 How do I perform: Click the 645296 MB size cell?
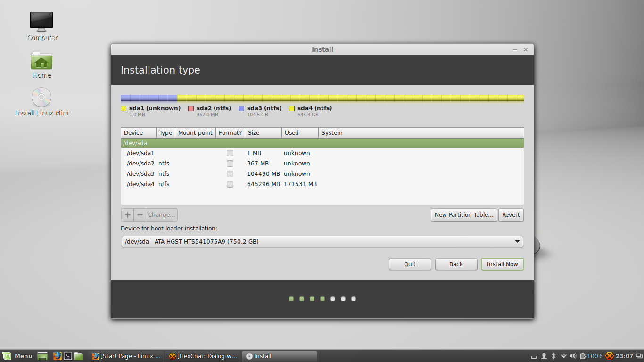263,184
